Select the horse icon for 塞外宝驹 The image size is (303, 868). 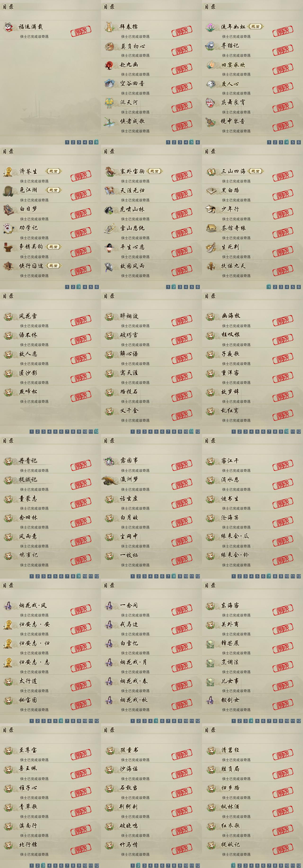pyautogui.click(x=110, y=172)
